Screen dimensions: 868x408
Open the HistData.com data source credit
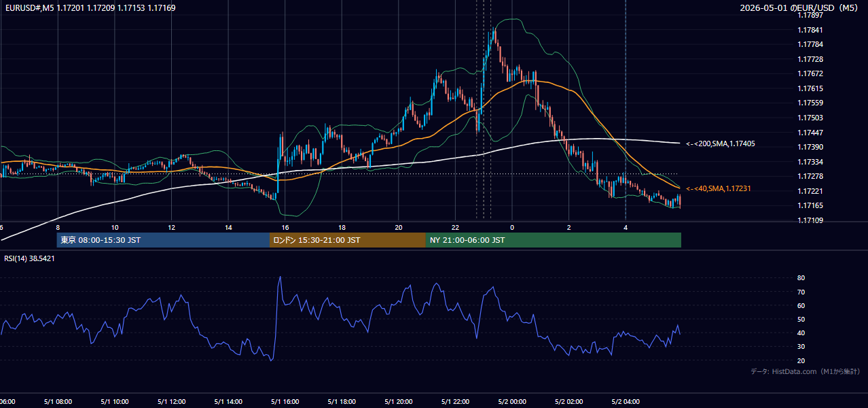click(805, 371)
